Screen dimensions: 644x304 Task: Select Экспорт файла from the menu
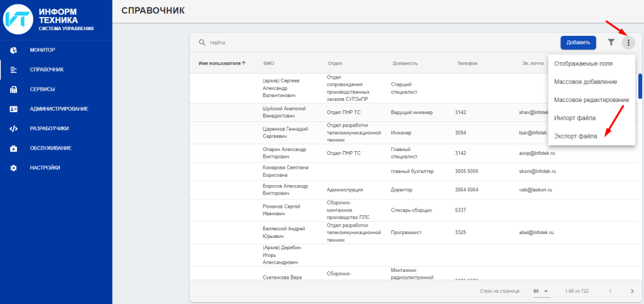point(575,135)
